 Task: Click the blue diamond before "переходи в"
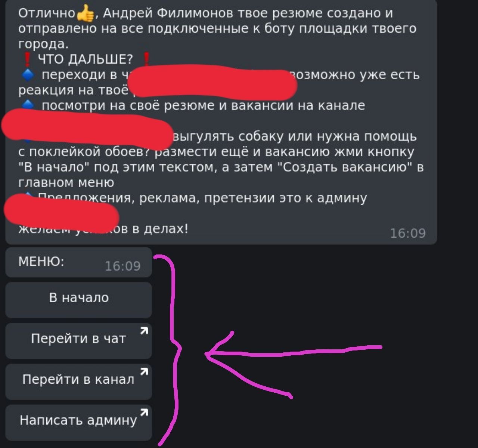28,75
